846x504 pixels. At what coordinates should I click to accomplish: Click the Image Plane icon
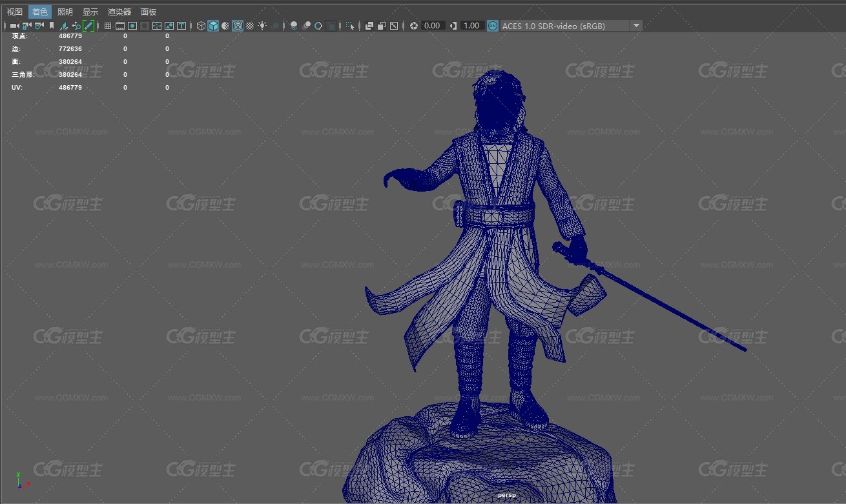click(64, 26)
